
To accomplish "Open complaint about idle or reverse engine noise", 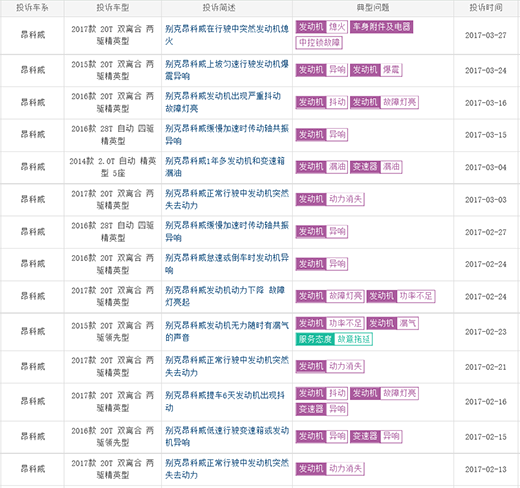I will pos(227,264).
